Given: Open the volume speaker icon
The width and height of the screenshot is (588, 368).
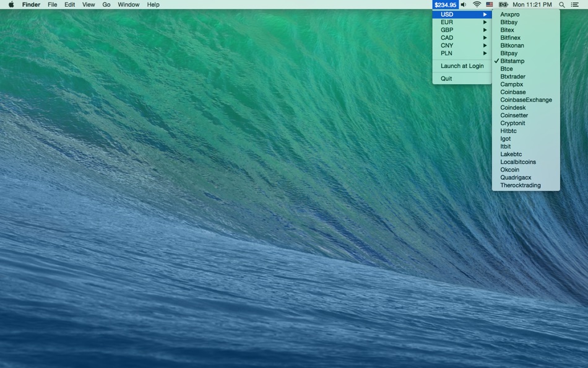Looking at the screenshot, I should (x=464, y=4).
